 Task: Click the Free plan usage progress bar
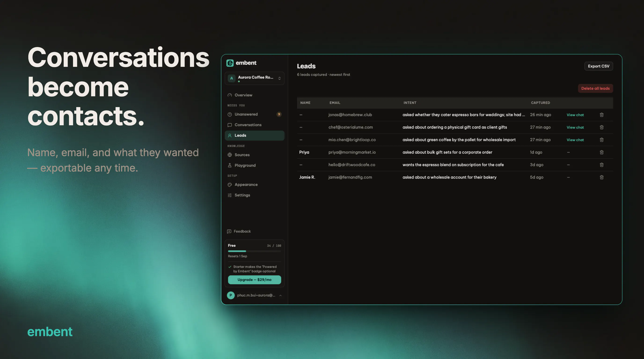255,251
